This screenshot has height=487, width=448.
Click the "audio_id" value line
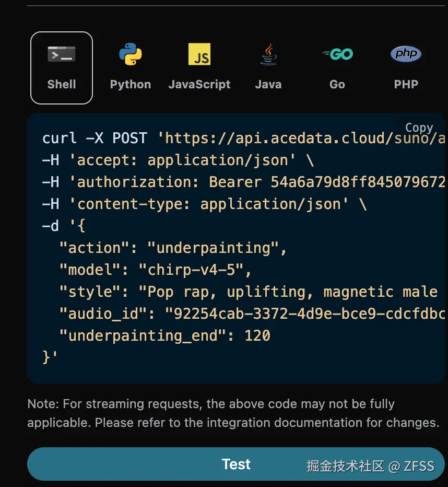pos(252,314)
